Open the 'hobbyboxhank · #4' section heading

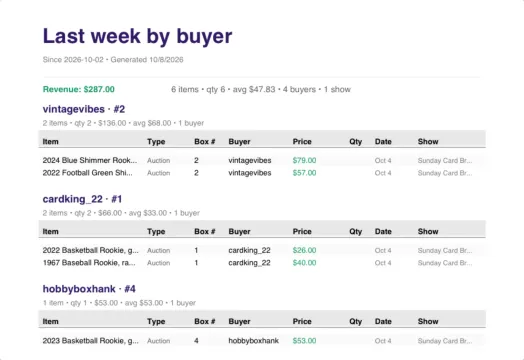[89, 289]
